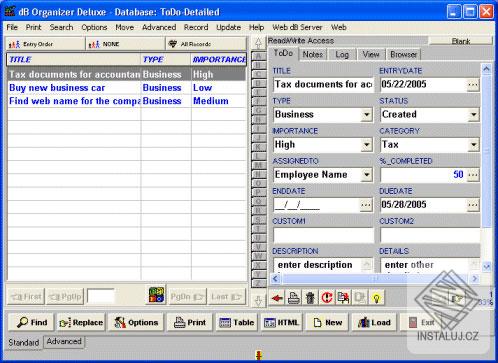Open the File menu
This screenshot has height=363, width=498.
pos(12,27)
